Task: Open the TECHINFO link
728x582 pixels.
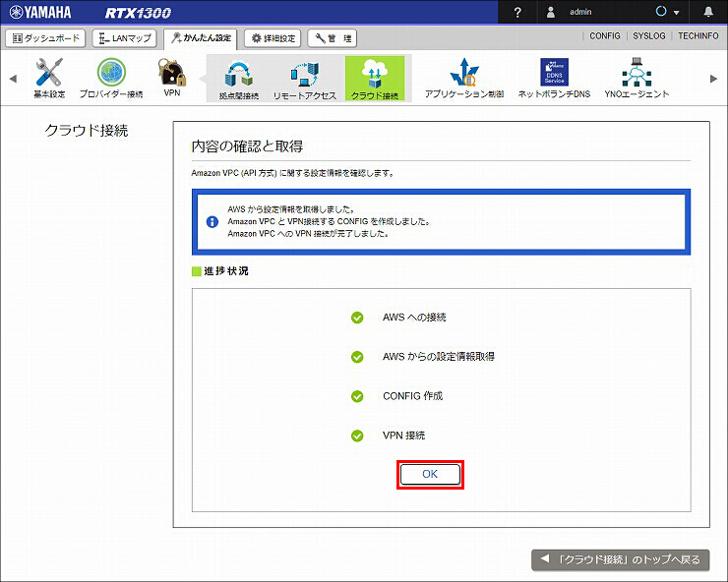Action: [698, 35]
